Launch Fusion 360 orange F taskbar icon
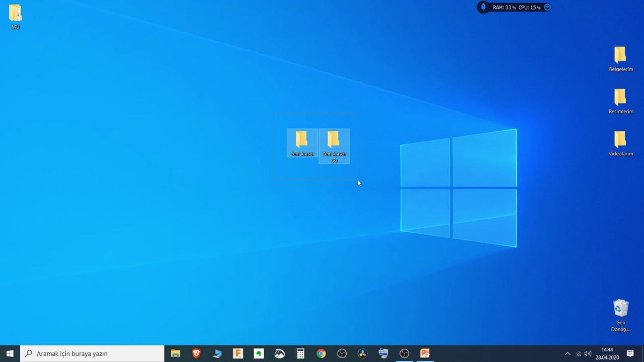The height and width of the screenshot is (362, 644). pos(238,353)
